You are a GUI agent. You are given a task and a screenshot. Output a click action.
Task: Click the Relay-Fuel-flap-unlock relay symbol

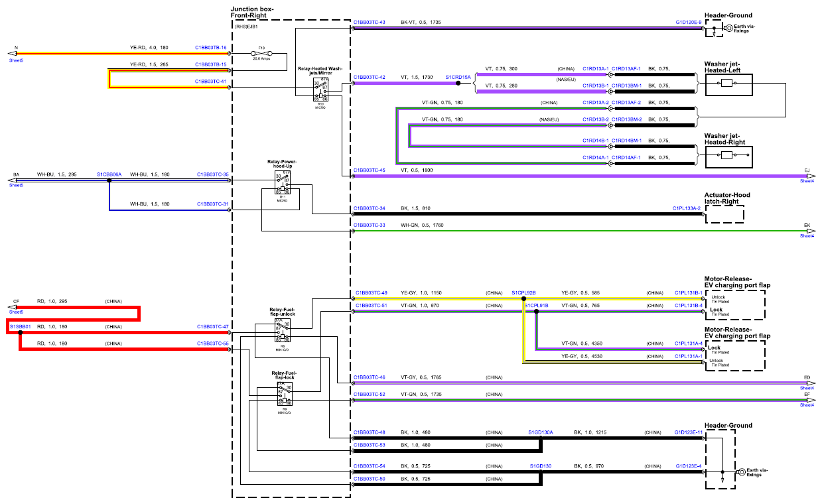click(x=283, y=330)
